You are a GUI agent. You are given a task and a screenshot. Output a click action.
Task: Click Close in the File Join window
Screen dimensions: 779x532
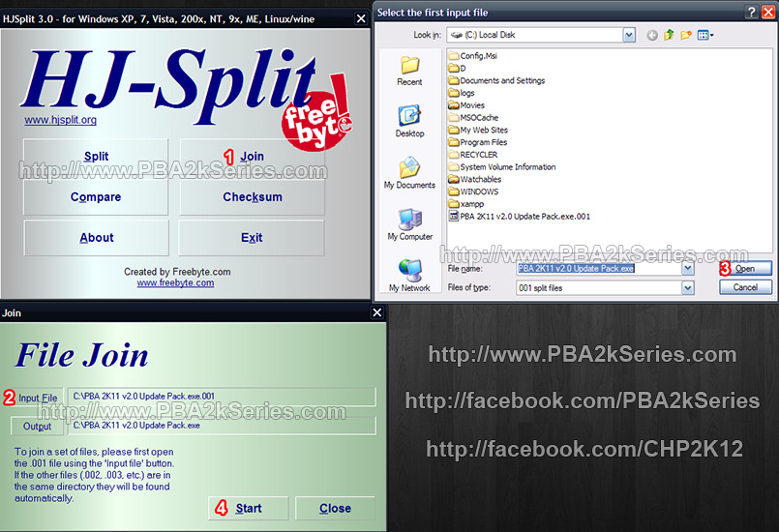point(335,508)
